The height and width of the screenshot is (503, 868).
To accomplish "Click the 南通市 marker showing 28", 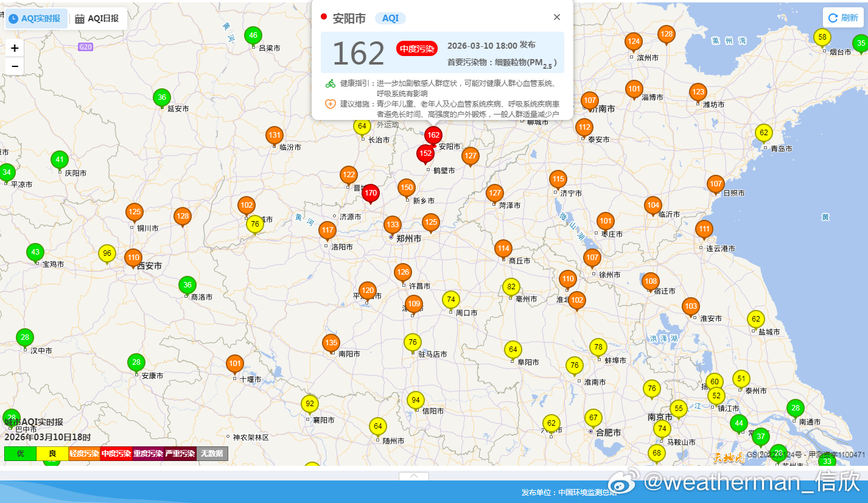I will tap(795, 409).
